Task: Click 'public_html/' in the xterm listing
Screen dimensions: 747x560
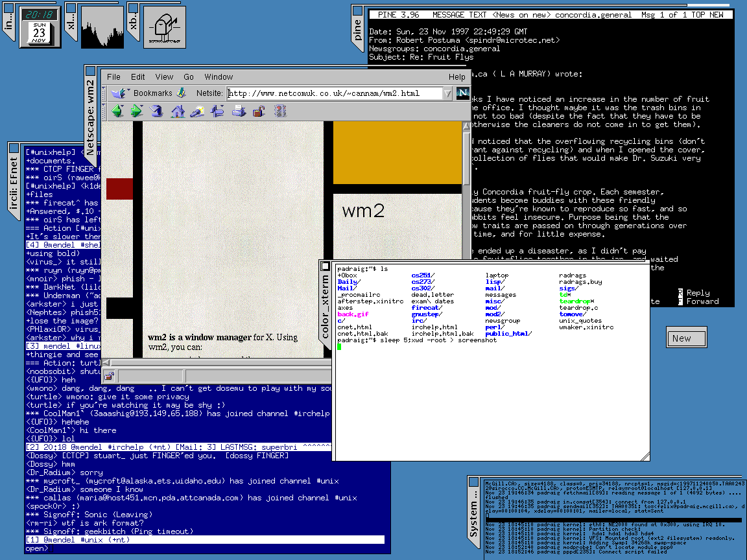Action: click(x=508, y=334)
